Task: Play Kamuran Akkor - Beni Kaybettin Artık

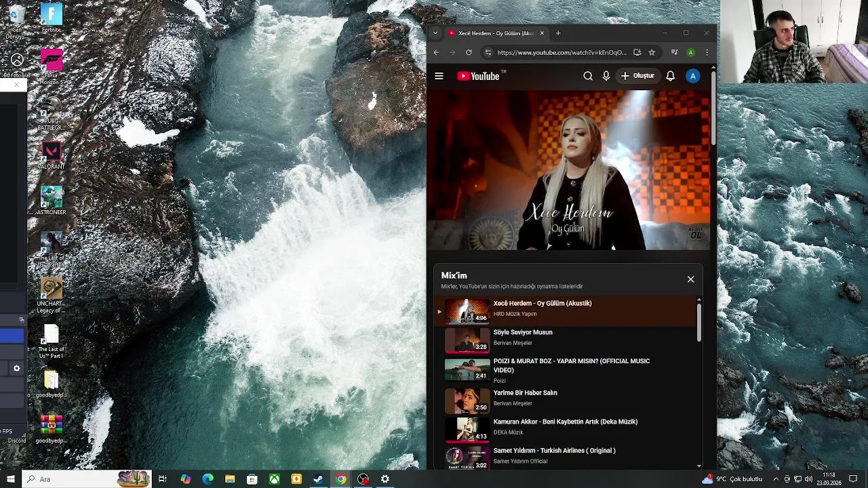Action: click(x=566, y=428)
